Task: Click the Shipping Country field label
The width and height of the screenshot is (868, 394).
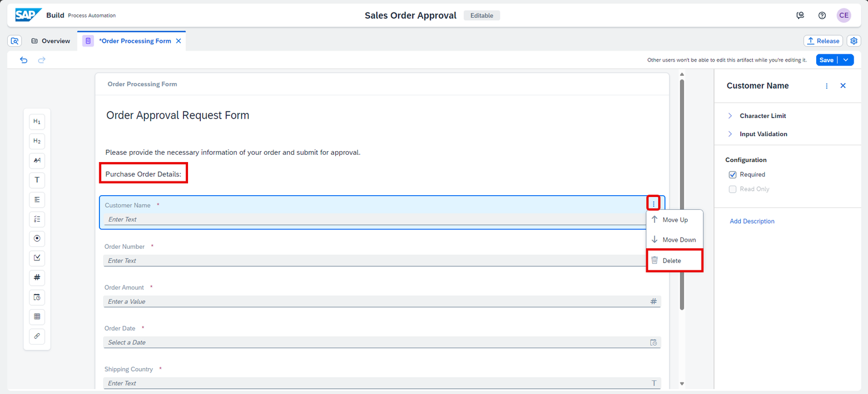Action: pos(129,369)
